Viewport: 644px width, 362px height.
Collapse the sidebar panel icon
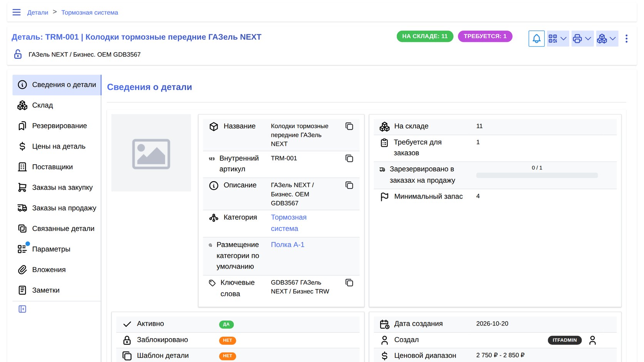pyautogui.click(x=22, y=309)
